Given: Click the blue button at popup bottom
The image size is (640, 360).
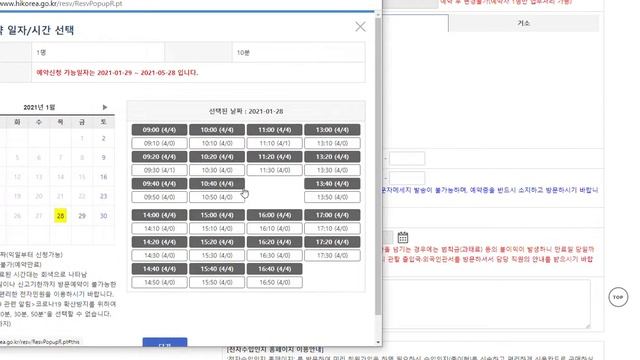Looking at the screenshot, I should click(x=165, y=342).
